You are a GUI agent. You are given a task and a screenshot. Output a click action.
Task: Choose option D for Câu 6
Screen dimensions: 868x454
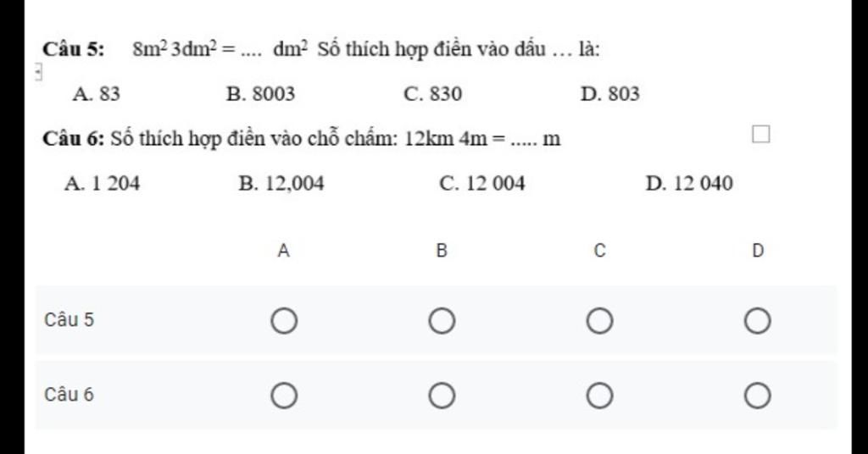click(x=757, y=396)
